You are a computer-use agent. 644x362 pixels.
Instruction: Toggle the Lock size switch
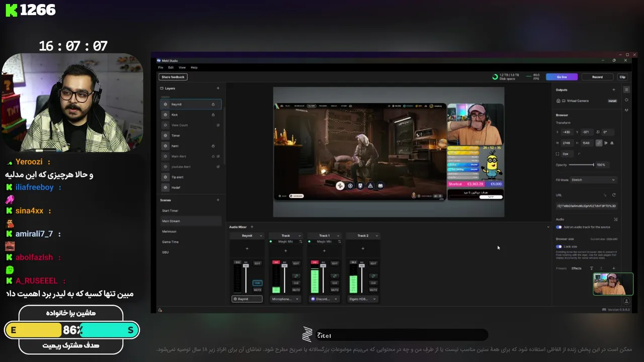pos(559,247)
